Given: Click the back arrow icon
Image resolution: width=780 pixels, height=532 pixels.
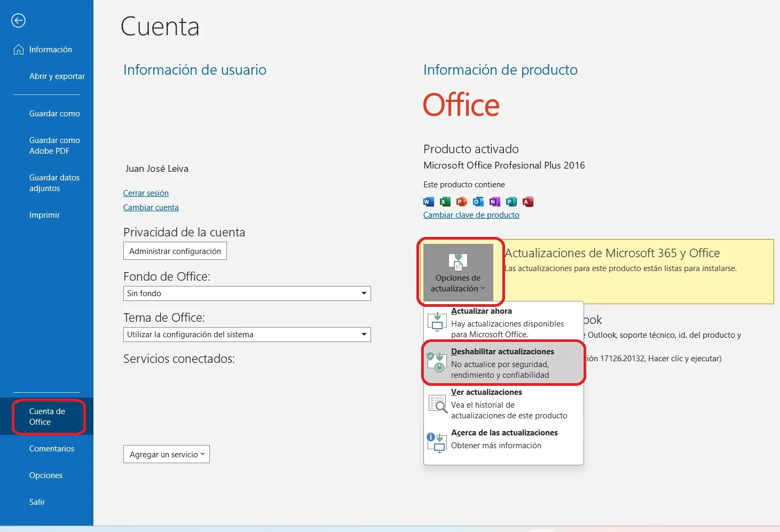Looking at the screenshot, I should (19, 21).
